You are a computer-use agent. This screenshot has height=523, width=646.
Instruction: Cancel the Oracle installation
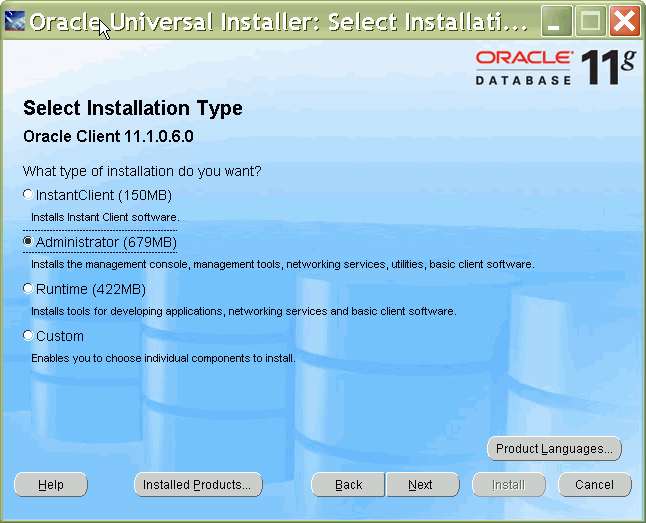click(x=595, y=484)
